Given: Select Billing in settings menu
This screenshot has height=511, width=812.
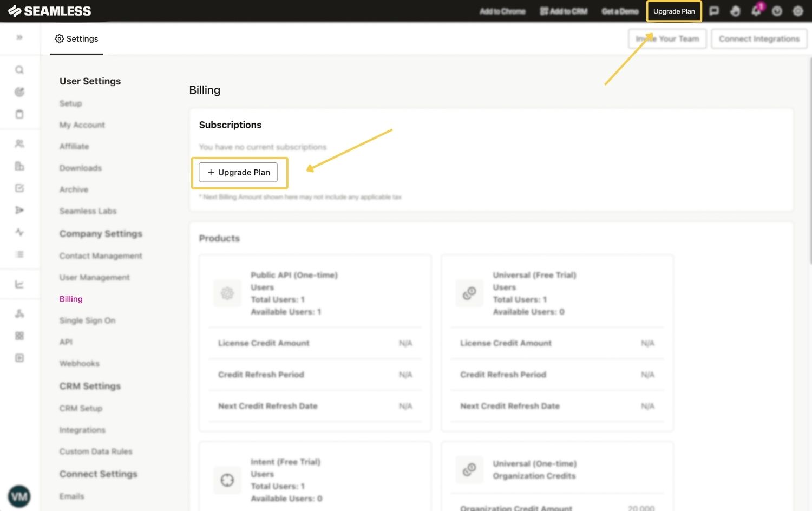Looking at the screenshot, I should click(71, 299).
